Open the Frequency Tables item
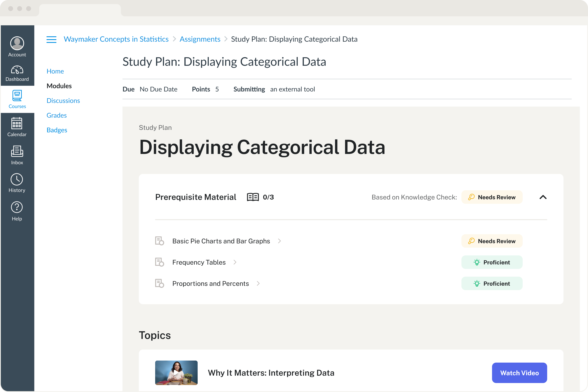Screen dimensions: 588x392 coord(199,262)
